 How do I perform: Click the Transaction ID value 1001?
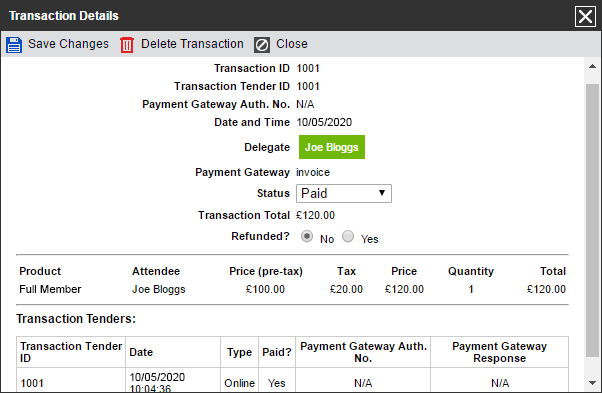(x=308, y=68)
